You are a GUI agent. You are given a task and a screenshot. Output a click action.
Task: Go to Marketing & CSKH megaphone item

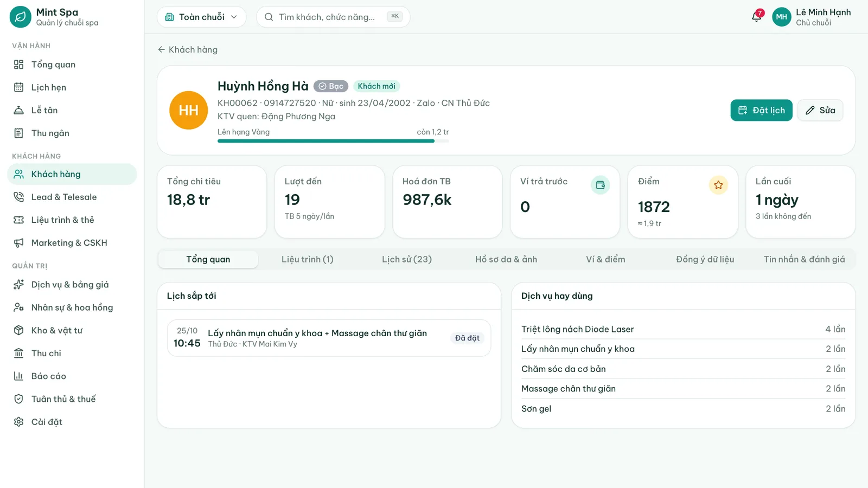coord(72,243)
